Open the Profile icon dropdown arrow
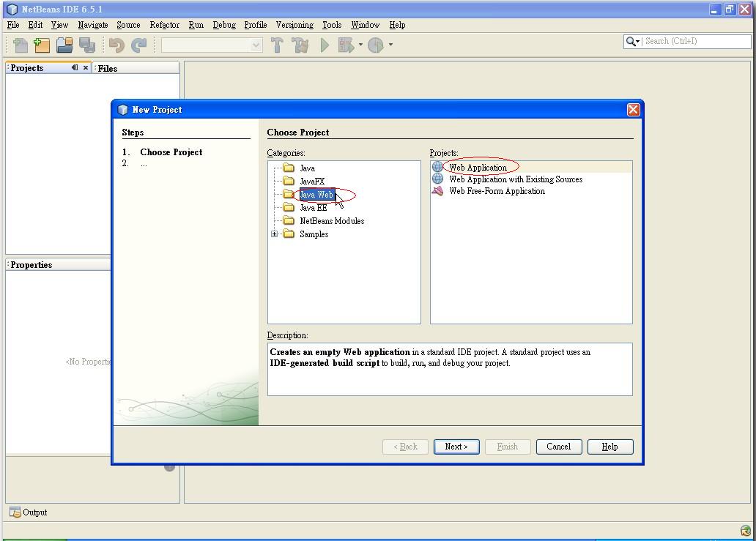 pyautogui.click(x=390, y=45)
